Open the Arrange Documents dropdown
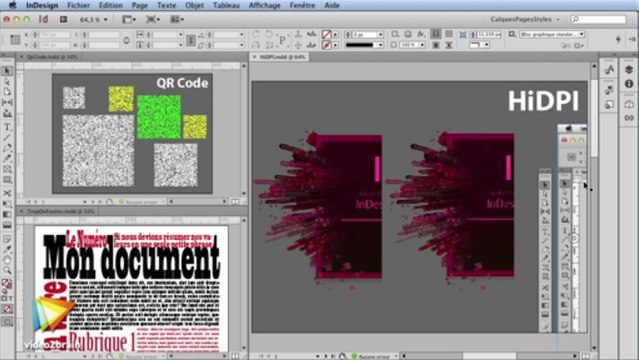639x360 pixels. pos(177,19)
